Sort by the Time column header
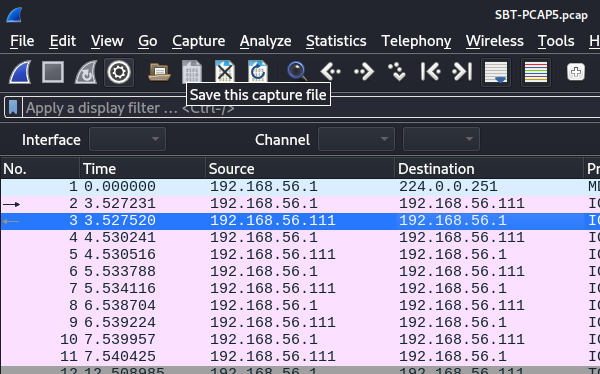Screen dimensions: 600x374 pos(142,168)
